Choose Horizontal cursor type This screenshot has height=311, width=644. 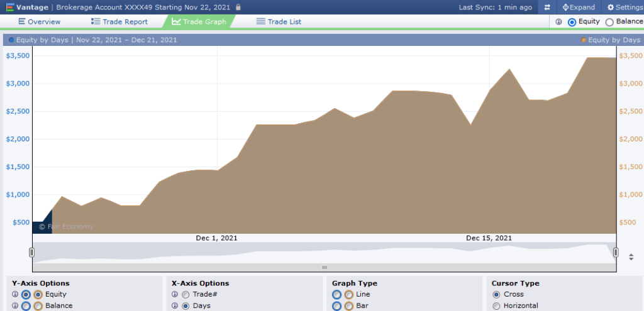coord(497,306)
